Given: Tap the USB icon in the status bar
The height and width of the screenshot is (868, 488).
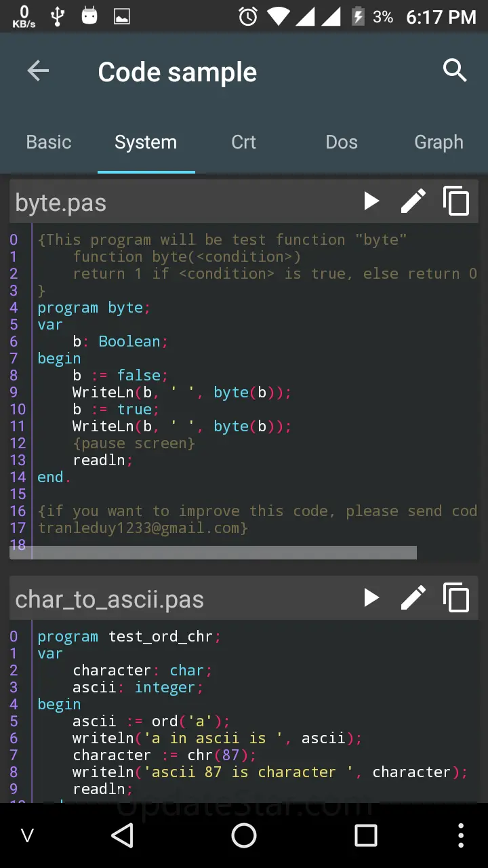Looking at the screenshot, I should [57, 16].
